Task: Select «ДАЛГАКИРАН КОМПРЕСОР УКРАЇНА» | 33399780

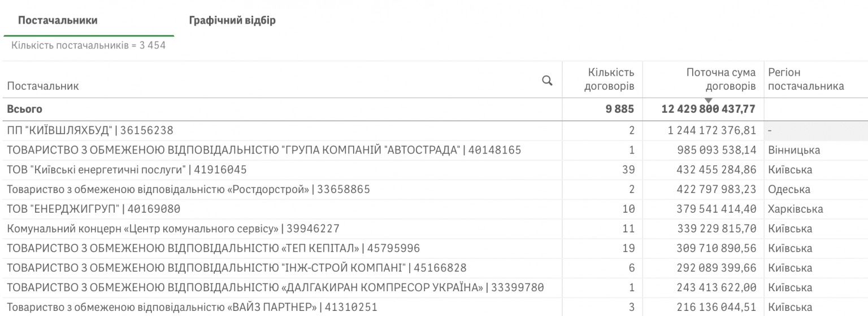Action: pyautogui.click(x=275, y=288)
